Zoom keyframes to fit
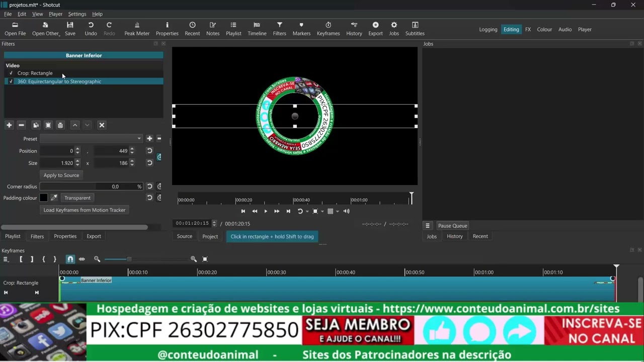The image size is (644, 362). point(205,259)
